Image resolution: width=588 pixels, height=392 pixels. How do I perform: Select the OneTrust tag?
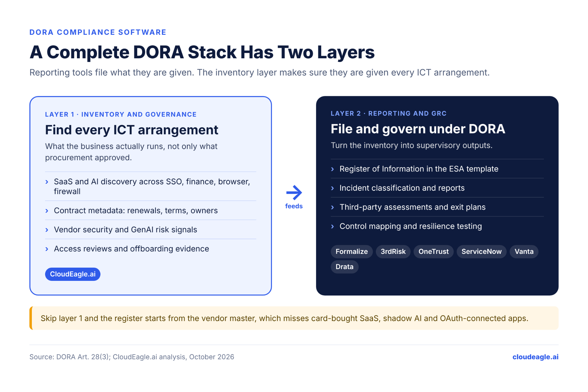coord(434,252)
